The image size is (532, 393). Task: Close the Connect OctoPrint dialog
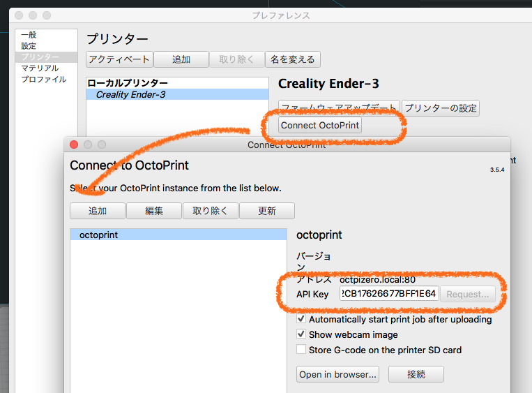(74, 144)
